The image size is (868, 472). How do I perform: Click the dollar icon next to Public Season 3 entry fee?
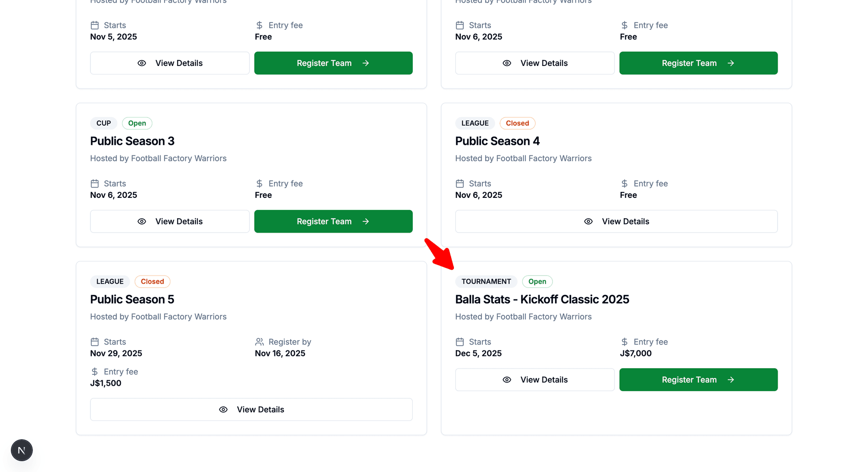point(259,183)
